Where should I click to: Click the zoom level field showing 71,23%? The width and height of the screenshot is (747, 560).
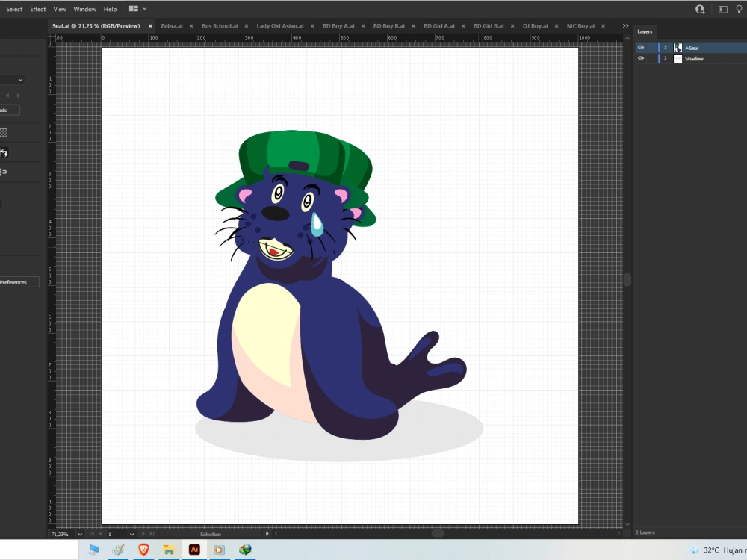(62, 535)
